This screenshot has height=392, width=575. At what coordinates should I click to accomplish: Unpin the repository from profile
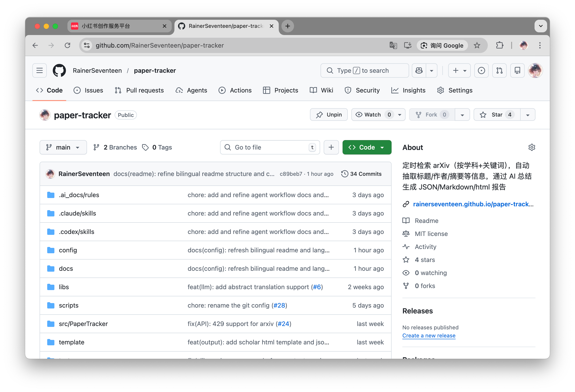[329, 115]
